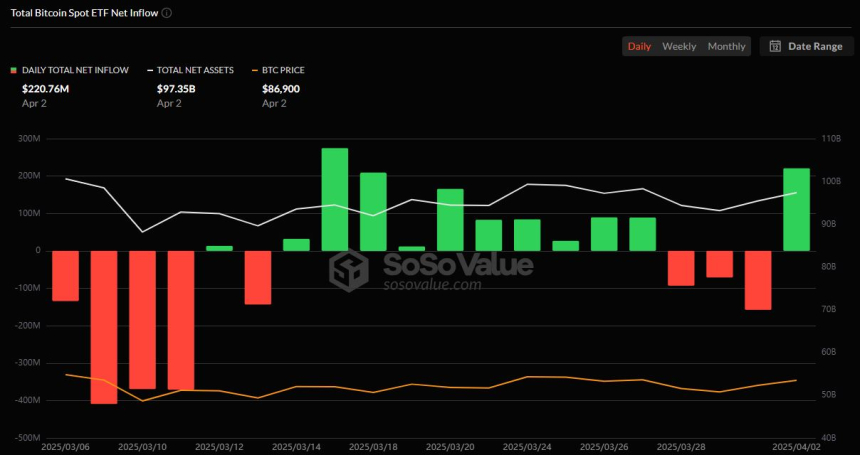
Task: Click the info icon beside chart title
Action: (x=167, y=13)
